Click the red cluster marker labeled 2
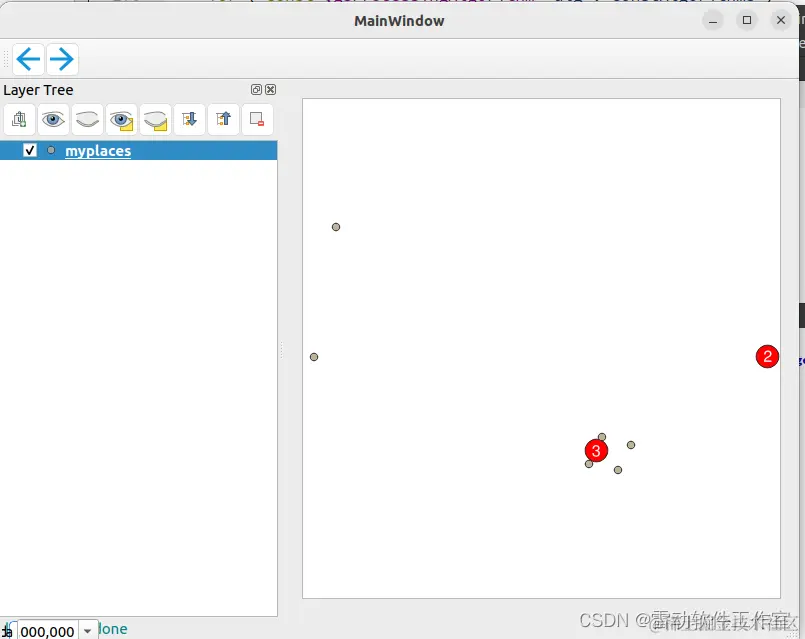Screen dimensions: 805x639 767,356
